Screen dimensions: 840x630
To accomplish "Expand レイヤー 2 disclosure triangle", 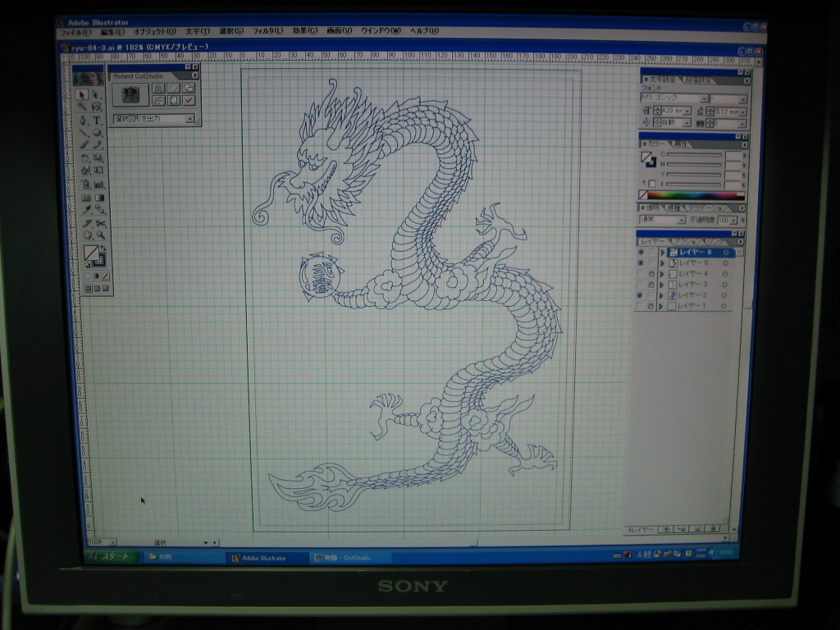I will 662,295.
